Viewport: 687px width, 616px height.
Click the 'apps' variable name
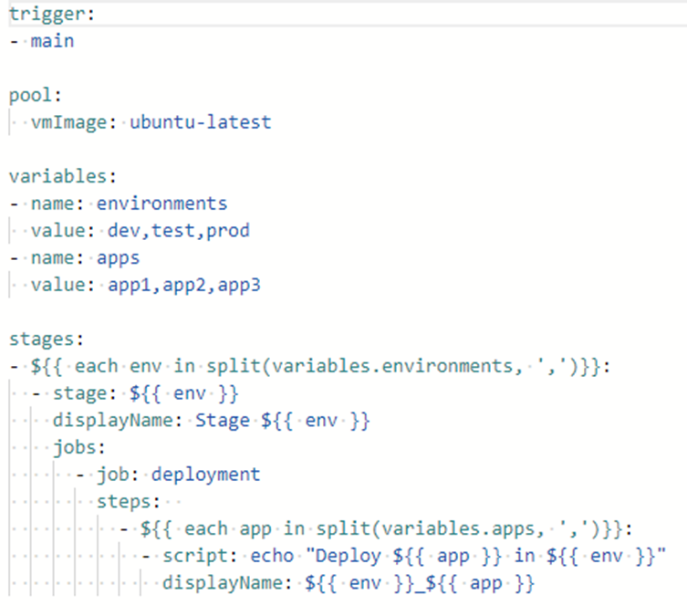click(x=118, y=257)
